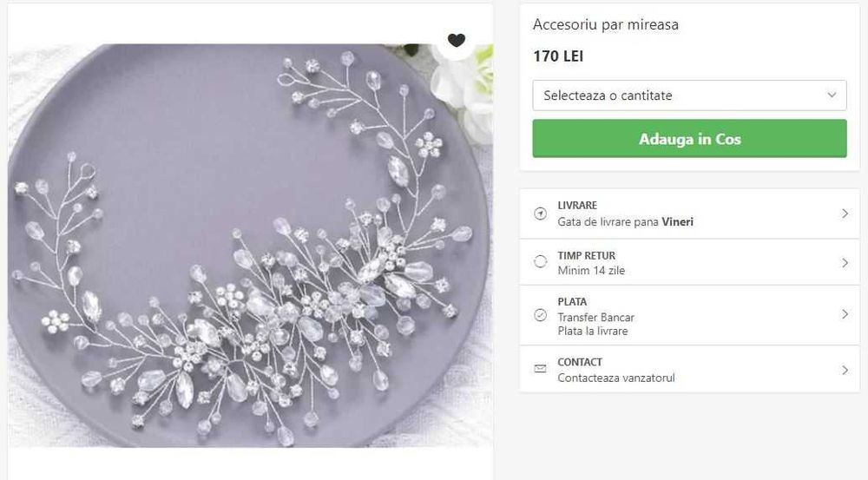Toggle the heart favorite icon
This screenshot has width=868, height=480.
pyautogui.click(x=457, y=40)
